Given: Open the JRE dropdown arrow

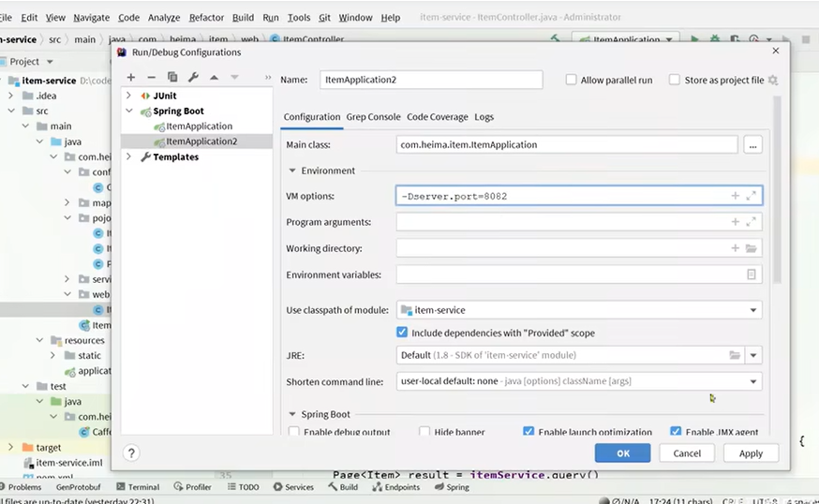Looking at the screenshot, I should [753, 355].
